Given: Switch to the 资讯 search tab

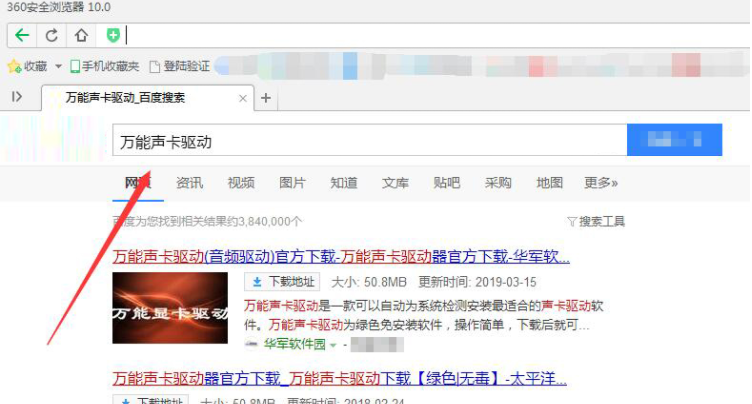Looking at the screenshot, I should click(x=189, y=183).
